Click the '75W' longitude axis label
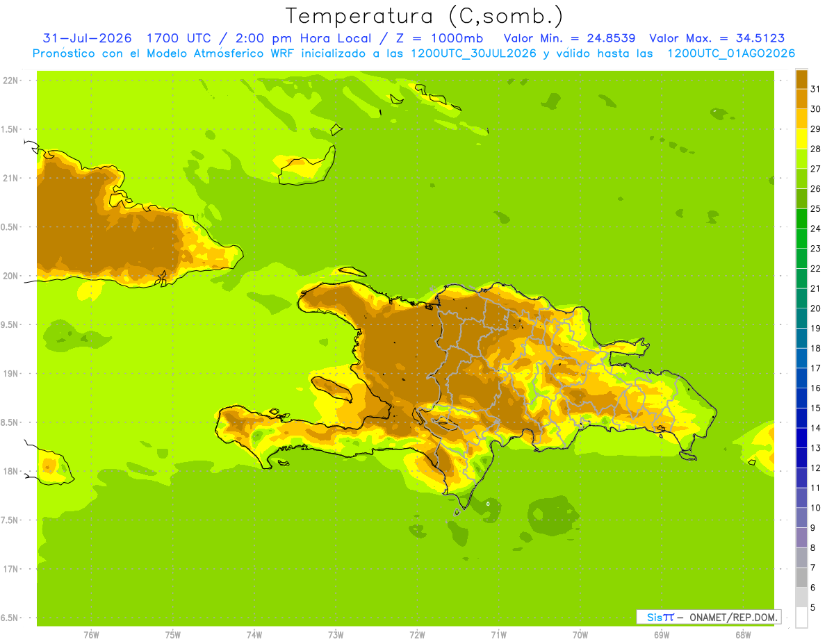Image resolution: width=834 pixels, height=644 pixels. pos(172,635)
